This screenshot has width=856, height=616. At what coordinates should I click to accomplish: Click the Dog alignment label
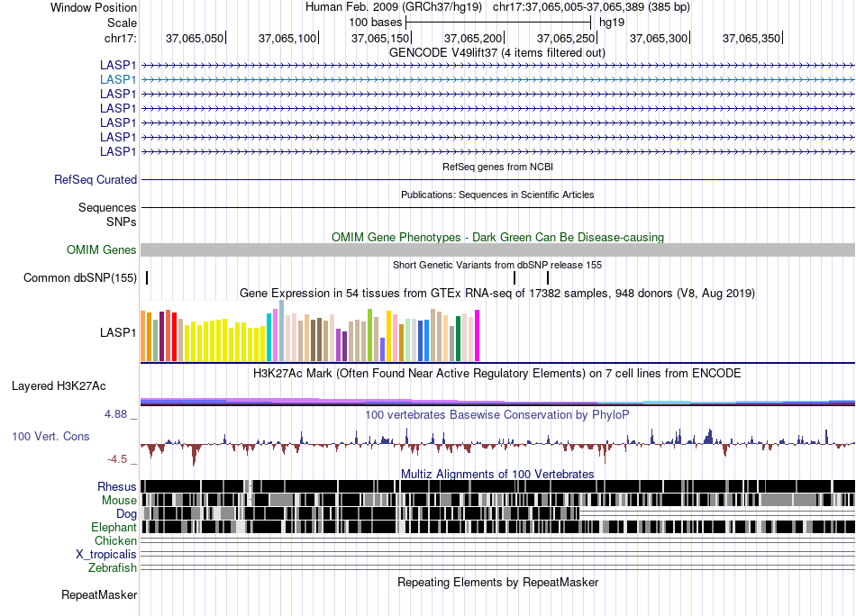[126, 514]
